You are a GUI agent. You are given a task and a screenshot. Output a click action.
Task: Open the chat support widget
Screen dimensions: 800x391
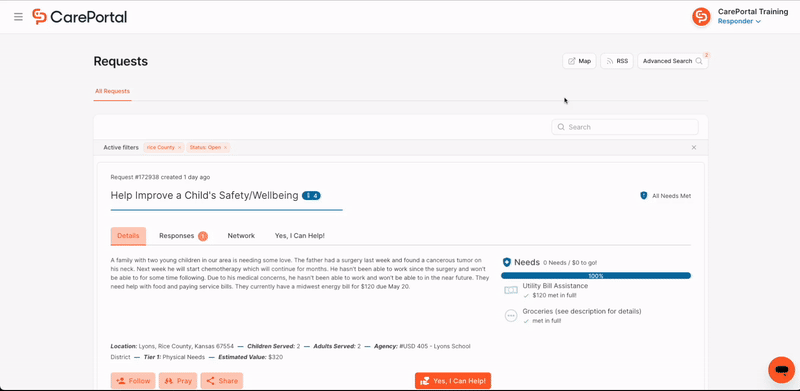pyautogui.click(x=782, y=370)
